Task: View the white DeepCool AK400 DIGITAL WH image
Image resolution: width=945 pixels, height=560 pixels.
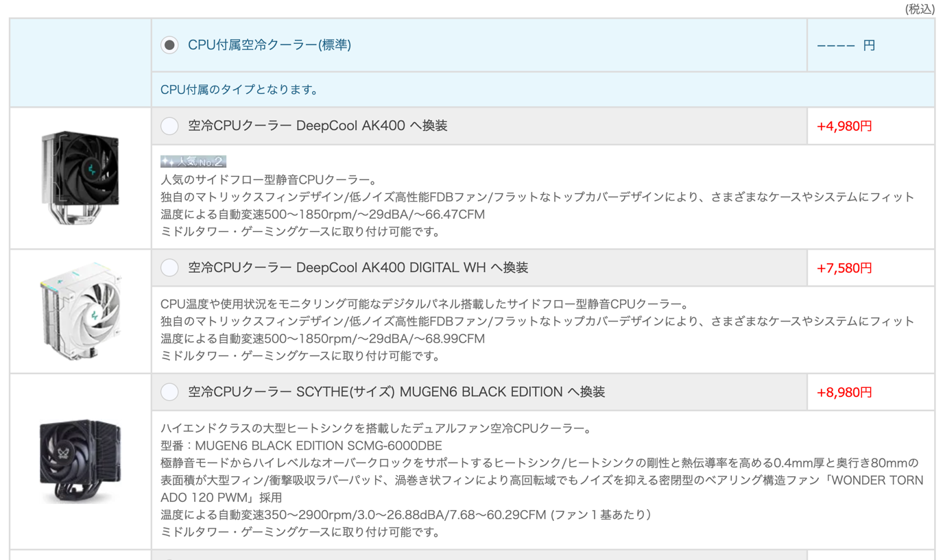Action: (x=80, y=311)
